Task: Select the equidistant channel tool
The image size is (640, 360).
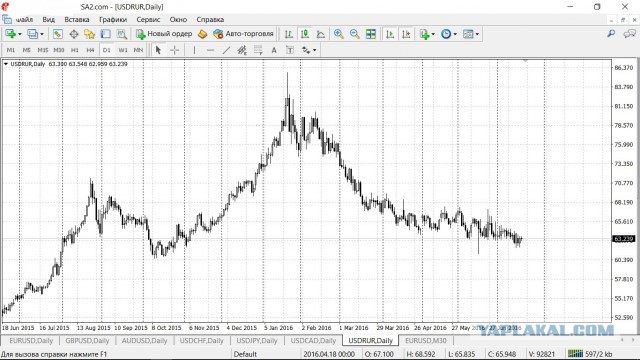Action: click(242, 50)
